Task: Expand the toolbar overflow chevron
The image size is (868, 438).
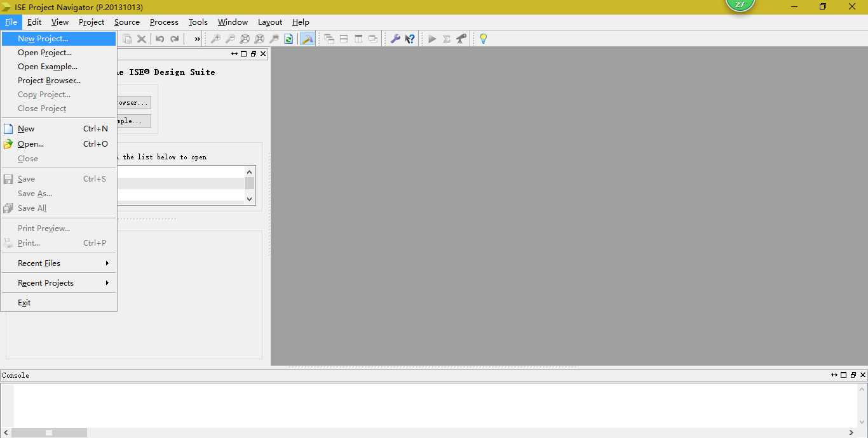Action: (197, 39)
